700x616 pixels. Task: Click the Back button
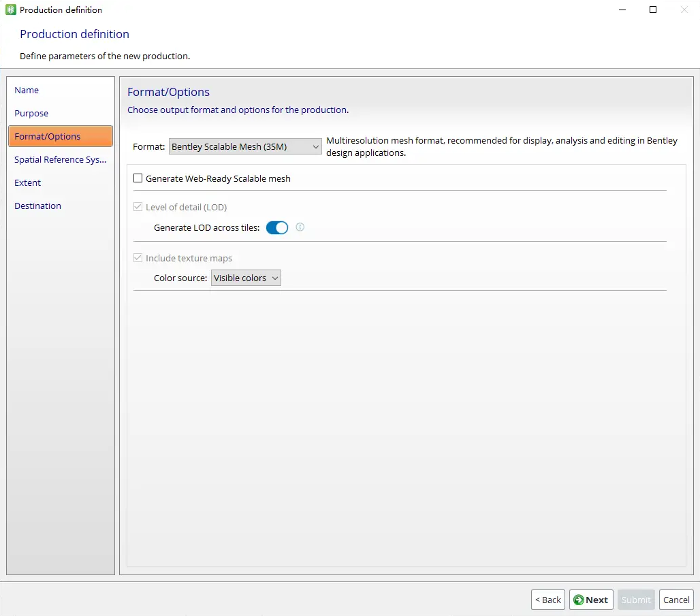(x=548, y=600)
